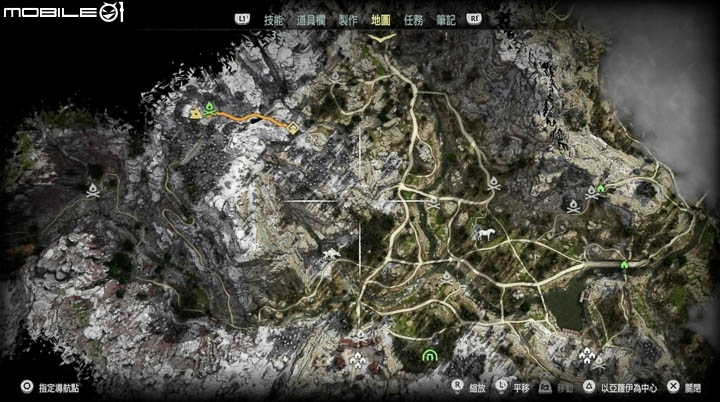Image resolution: width=720 pixels, height=402 pixels.
Task: Select the settlement icon among the red buildings
Action: point(358,360)
